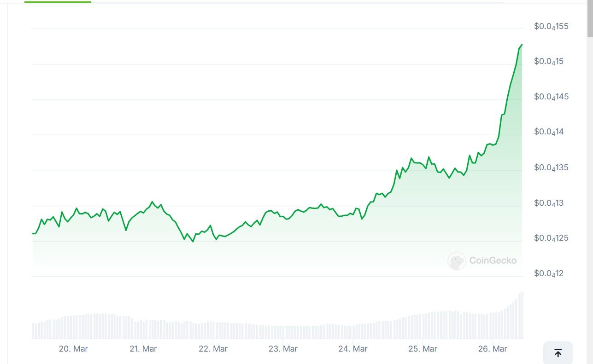Click the $0.0₄15 price axis label

pyautogui.click(x=549, y=62)
